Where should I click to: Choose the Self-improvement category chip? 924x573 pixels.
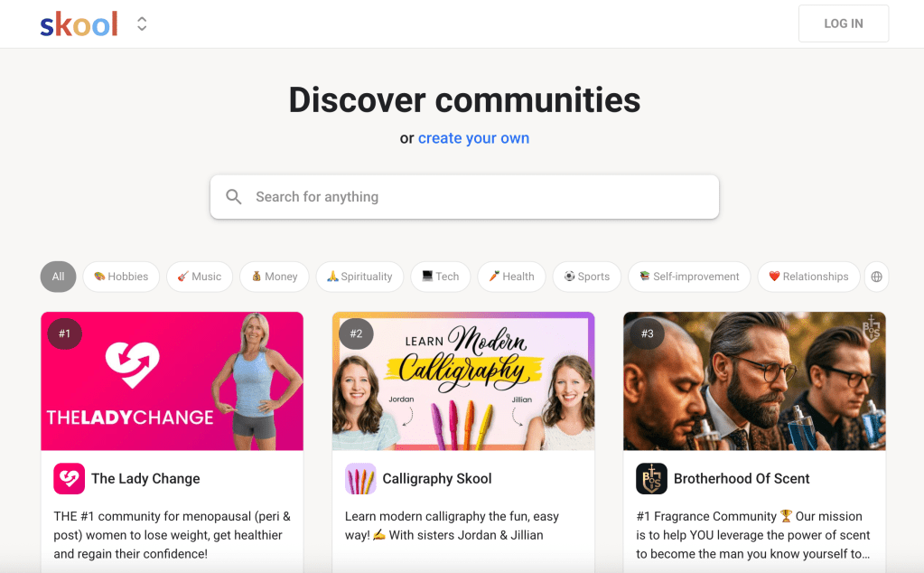pos(689,277)
